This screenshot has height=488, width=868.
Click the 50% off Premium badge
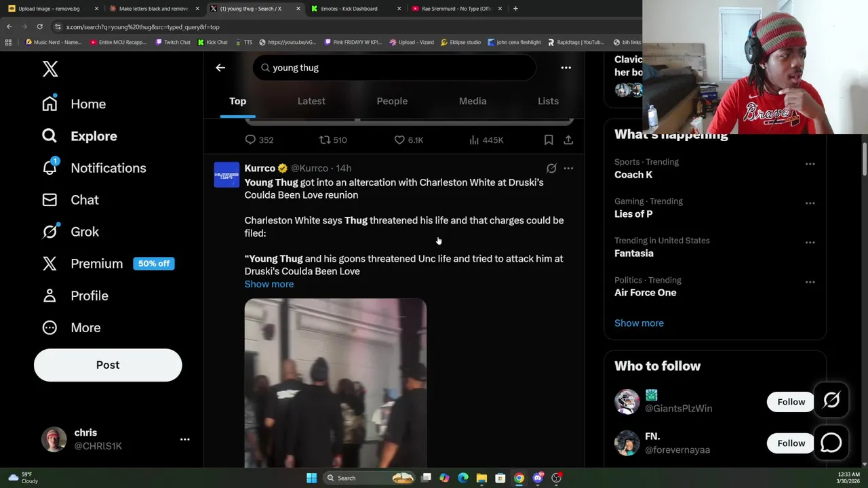154,264
